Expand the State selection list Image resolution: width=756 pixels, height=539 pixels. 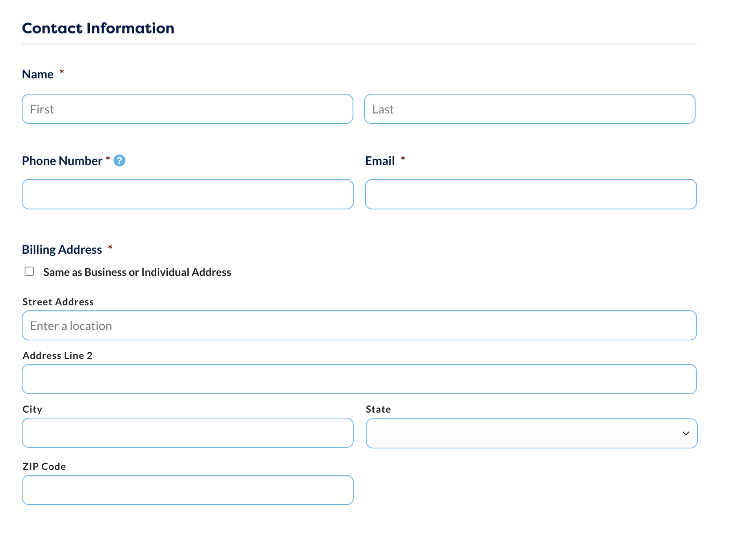(x=531, y=433)
